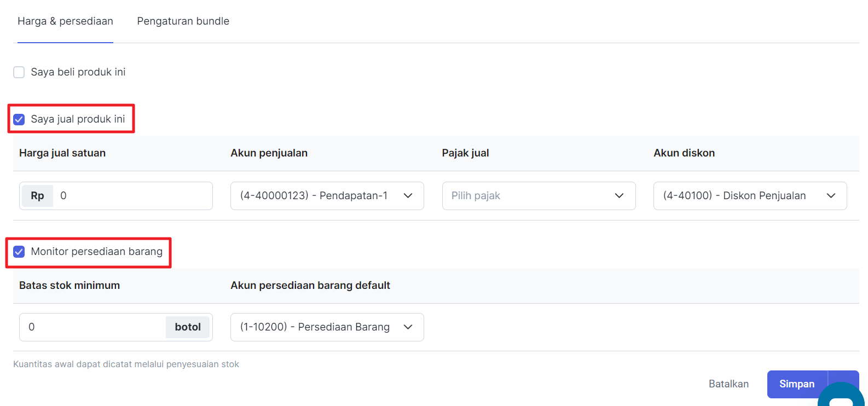Uncheck Saya jual produk ini checkbox
Viewport: 868px width, 406px height.
tap(19, 119)
